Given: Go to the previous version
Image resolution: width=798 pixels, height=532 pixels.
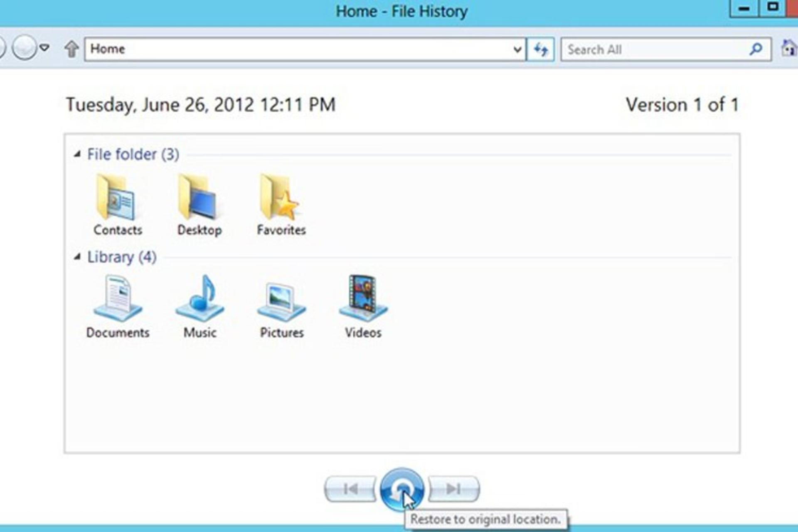Looking at the screenshot, I should click(350, 489).
